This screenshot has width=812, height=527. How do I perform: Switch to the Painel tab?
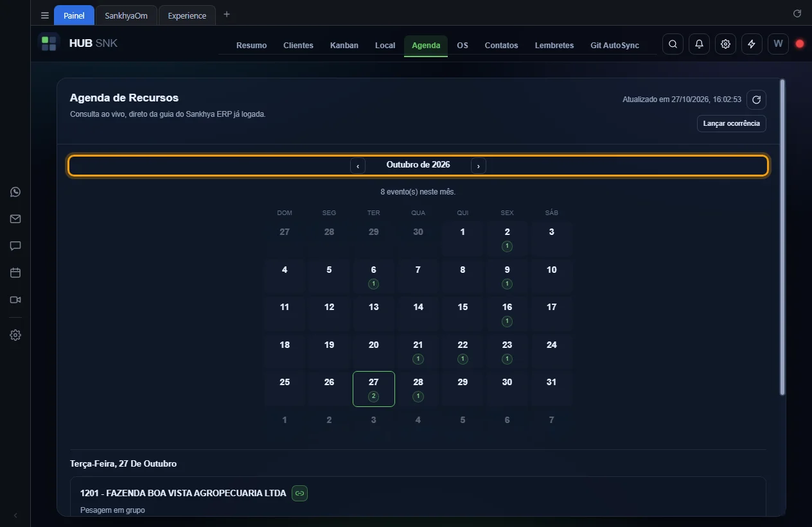[74, 15]
